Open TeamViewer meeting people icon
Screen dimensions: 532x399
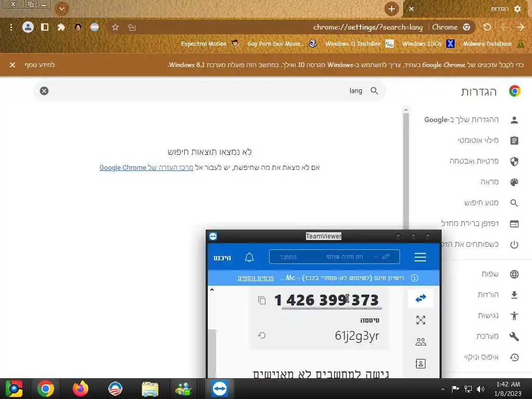pos(421,342)
